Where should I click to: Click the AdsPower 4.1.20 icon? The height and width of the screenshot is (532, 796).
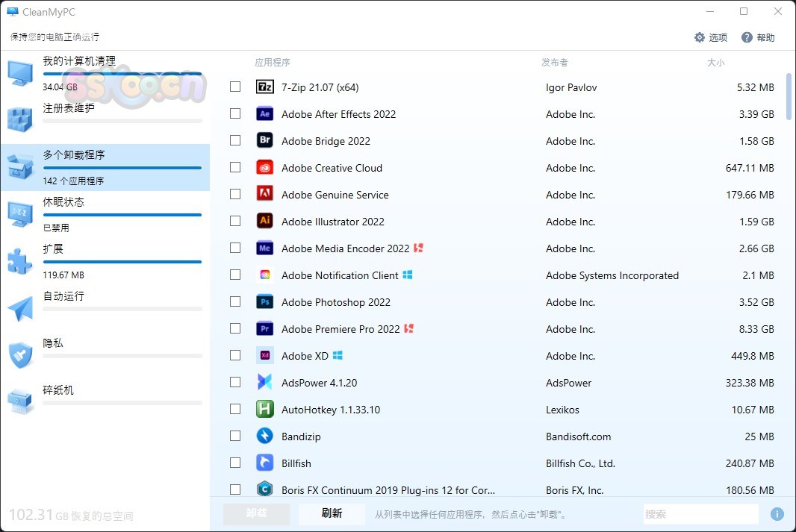tap(265, 382)
